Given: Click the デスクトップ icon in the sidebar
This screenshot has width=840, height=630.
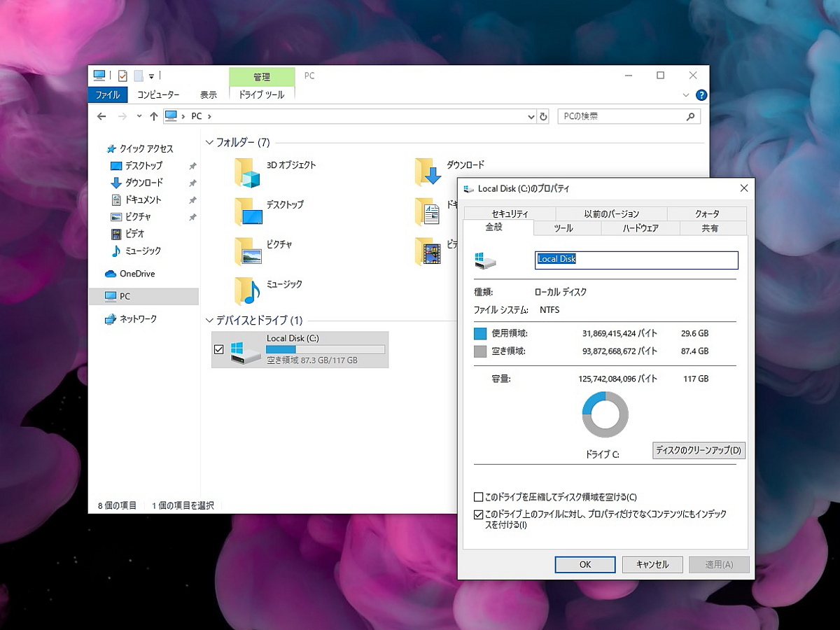Looking at the screenshot, I should pyautogui.click(x=116, y=166).
